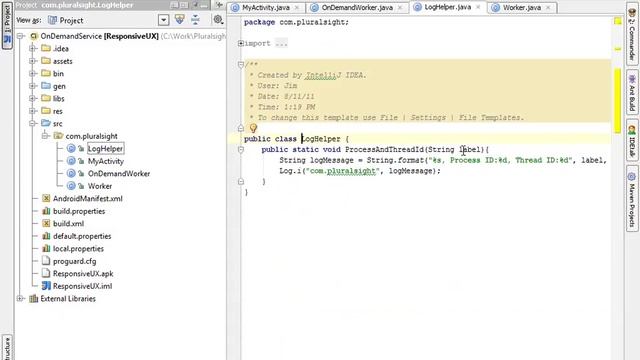Viewport: 640px width, 360px height.
Task: Select the LogHelper.java tab
Action: (447, 7)
